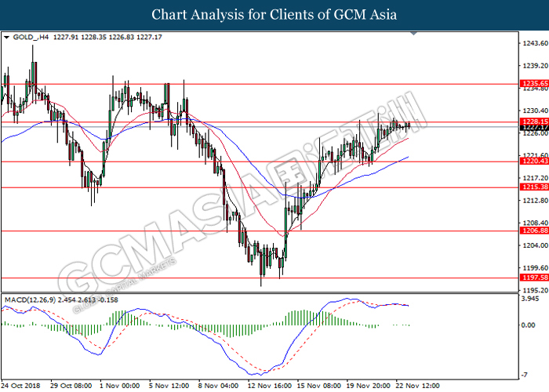Click the 22 Nov 12:00 time label

tap(418, 386)
